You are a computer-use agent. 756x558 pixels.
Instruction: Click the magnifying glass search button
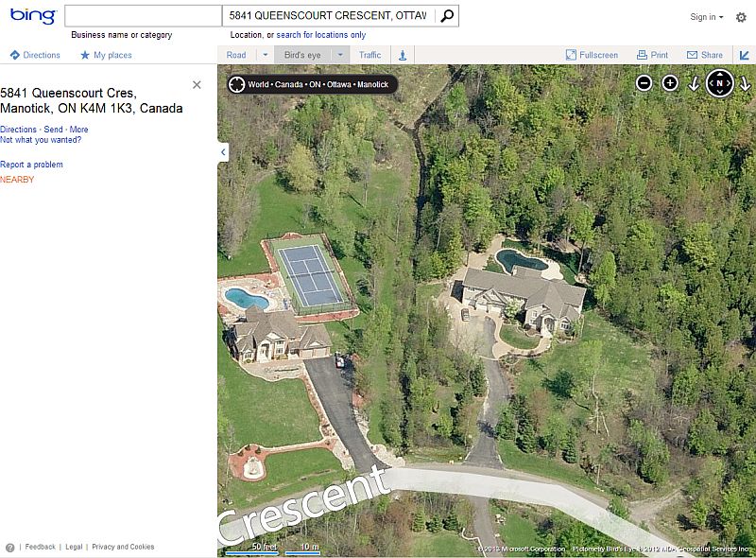pos(447,16)
